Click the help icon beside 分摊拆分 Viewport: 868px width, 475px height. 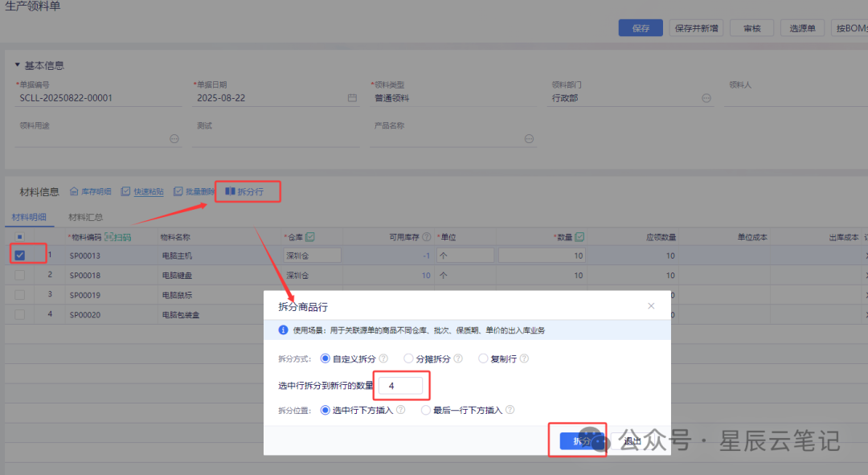pos(458,358)
